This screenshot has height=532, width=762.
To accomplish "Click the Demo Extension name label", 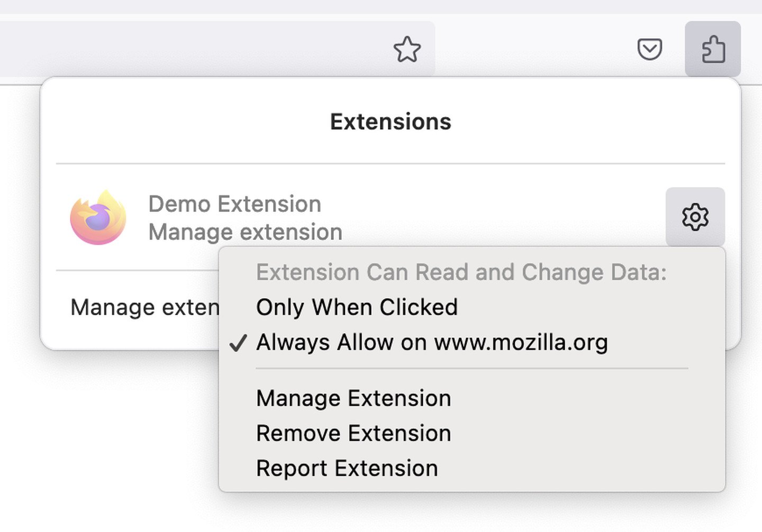I will click(x=235, y=205).
